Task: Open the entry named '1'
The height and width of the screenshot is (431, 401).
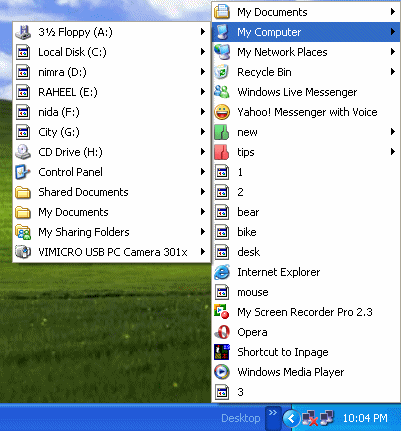Action: [306, 172]
